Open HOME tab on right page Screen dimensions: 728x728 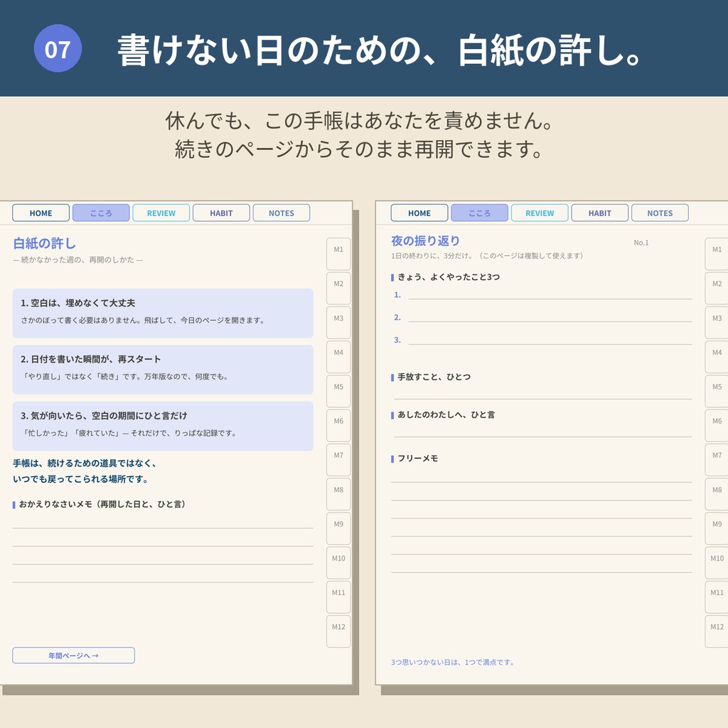[419, 213]
